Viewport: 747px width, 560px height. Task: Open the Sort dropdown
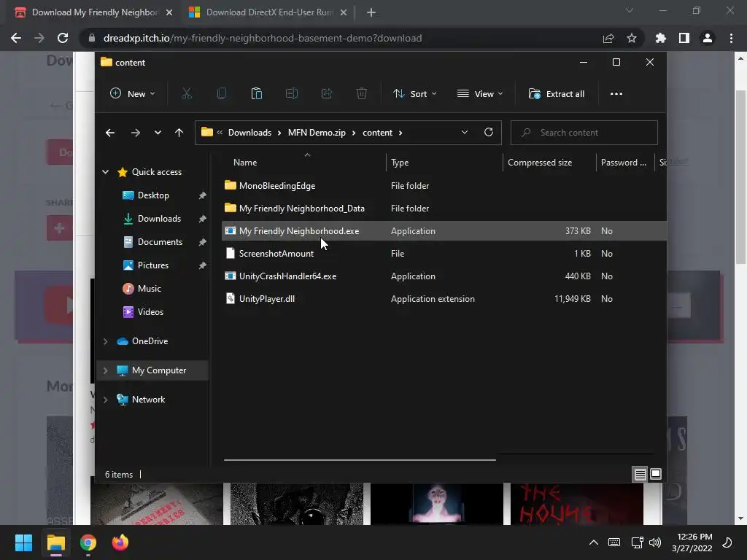tap(414, 94)
